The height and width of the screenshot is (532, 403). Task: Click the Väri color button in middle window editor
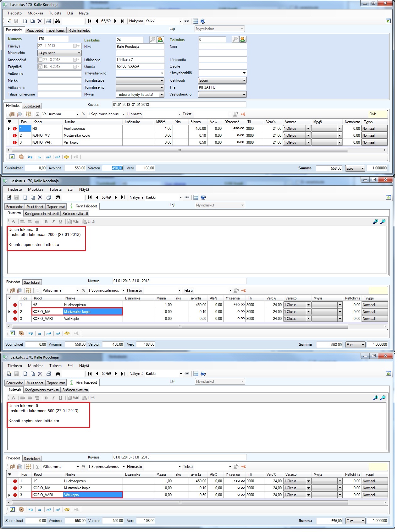73,222
